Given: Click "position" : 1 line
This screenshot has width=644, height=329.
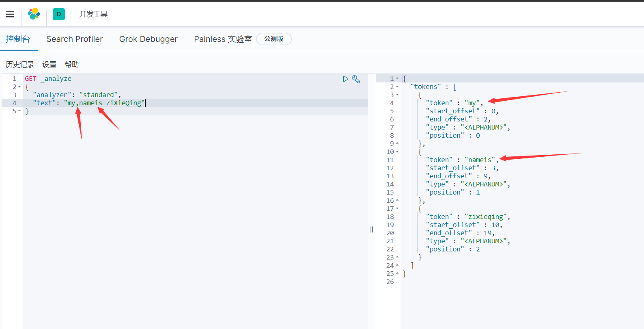Looking at the screenshot, I should pyautogui.click(x=453, y=193).
